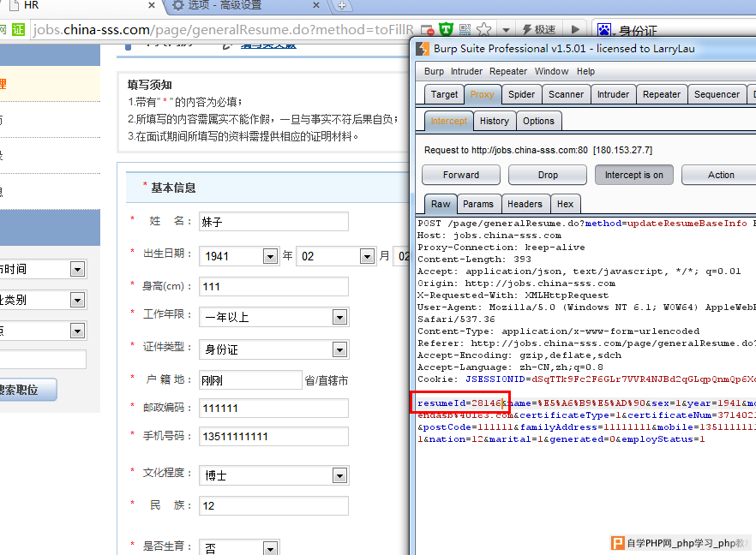The height and width of the screenshot is (555, 756).
Task: Close the 选项 - 高级设置 tab
Action: pyautogui.click(x=316, y=5)
